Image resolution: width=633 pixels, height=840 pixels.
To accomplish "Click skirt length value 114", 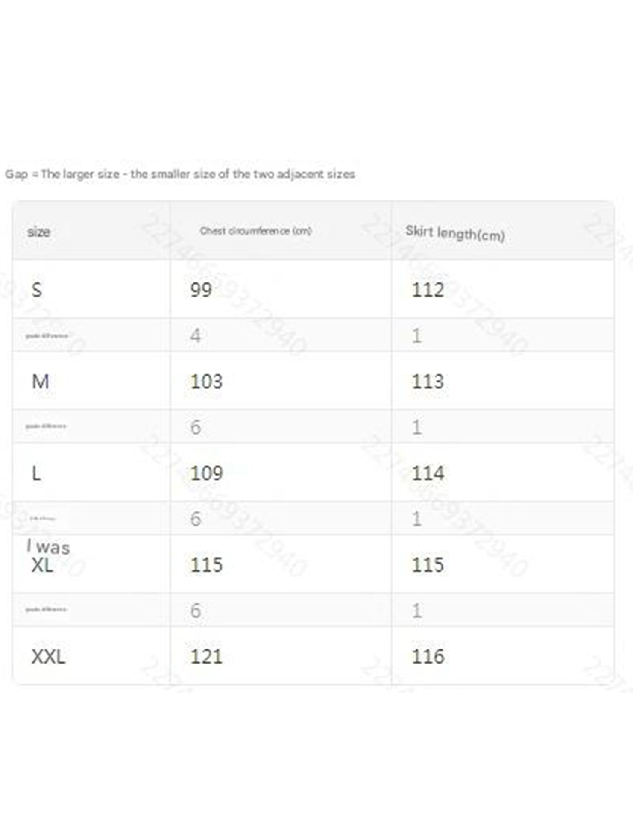I will click(x=428, y=473).
